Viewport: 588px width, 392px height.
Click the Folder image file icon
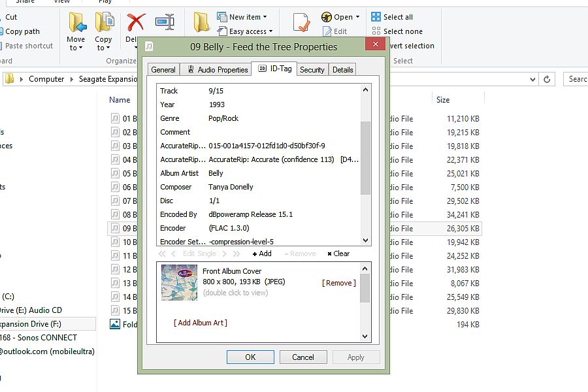coord(115,324)
